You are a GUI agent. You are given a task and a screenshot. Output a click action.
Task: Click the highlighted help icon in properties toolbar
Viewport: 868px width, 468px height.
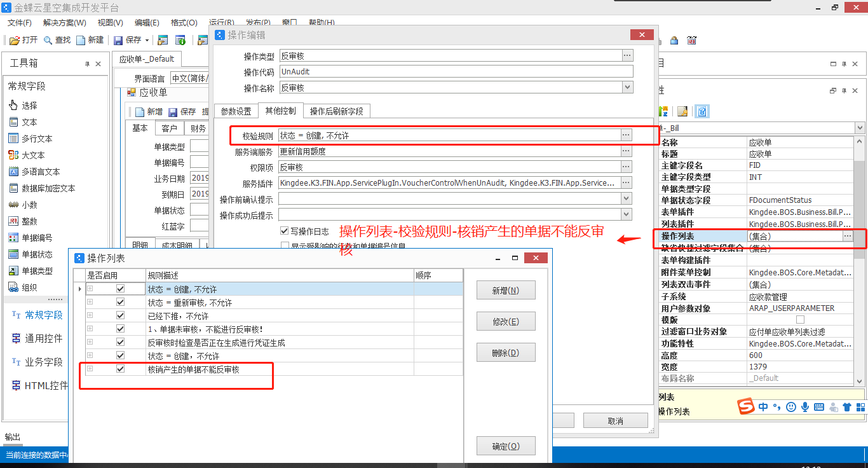(702, 111)
